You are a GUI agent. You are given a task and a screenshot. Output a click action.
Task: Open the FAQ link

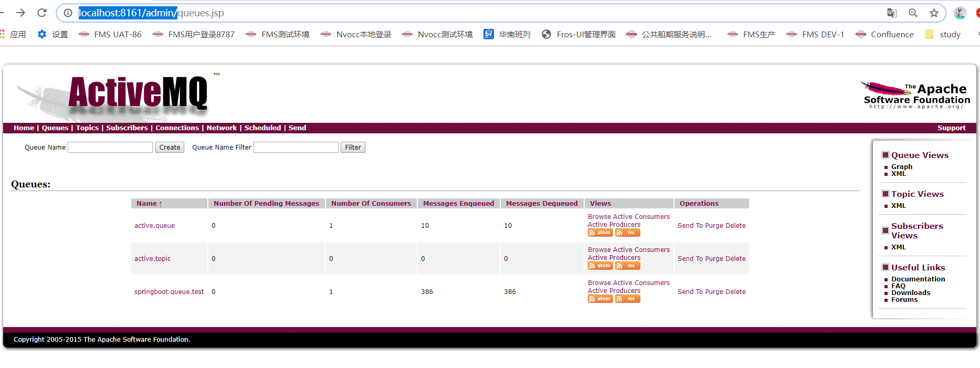click(898, 286)
